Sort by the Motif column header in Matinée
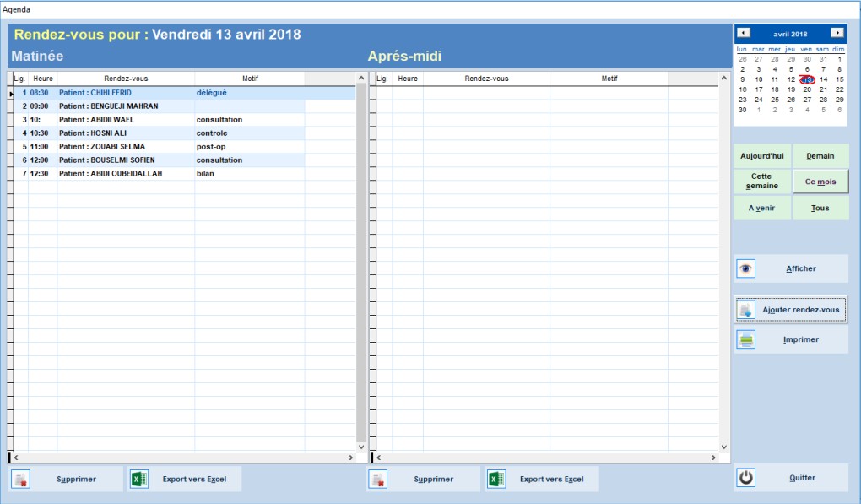Screen dimensions: 861x504 tap(249, 79)
